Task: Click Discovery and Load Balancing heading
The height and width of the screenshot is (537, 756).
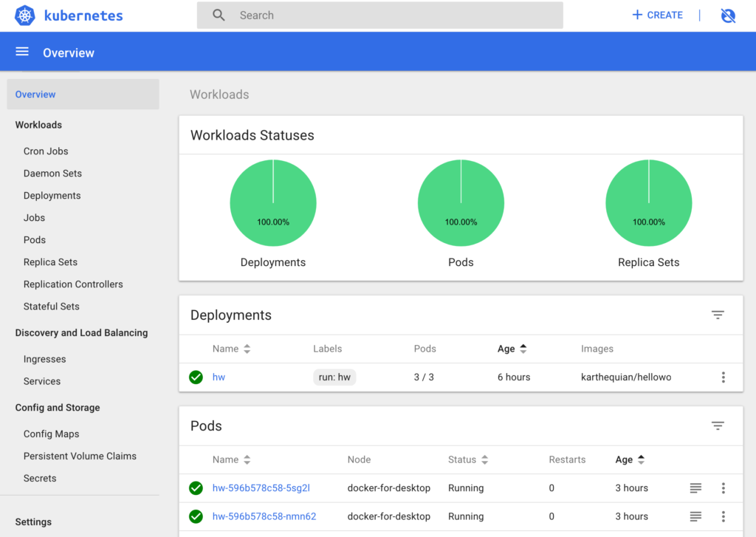Action: point(81,333)
